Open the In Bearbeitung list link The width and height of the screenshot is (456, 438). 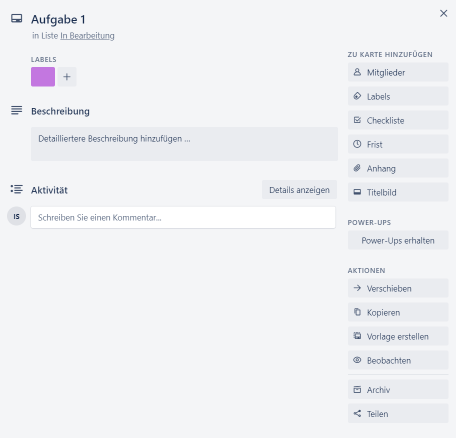(x=87, y=36)
